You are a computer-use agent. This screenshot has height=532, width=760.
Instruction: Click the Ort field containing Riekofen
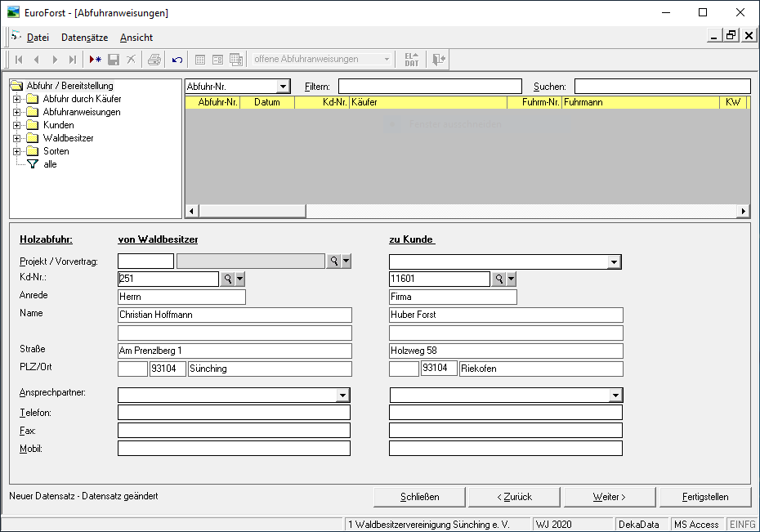coord(541,369)
